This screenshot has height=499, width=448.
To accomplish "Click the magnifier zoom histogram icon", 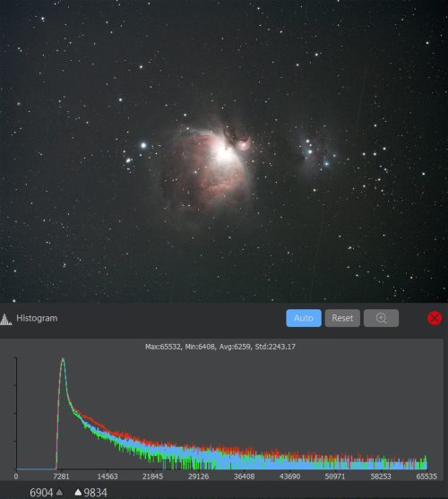I will (381, 318).
